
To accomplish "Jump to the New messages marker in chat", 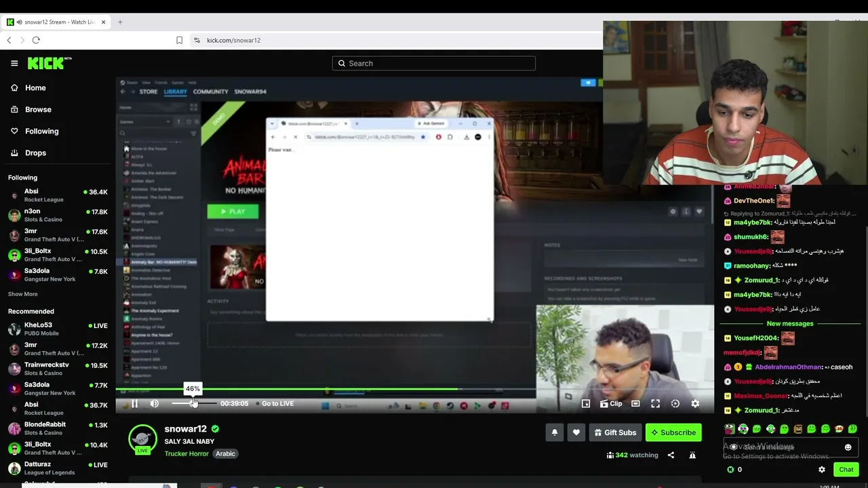I will tap(790, 324).
